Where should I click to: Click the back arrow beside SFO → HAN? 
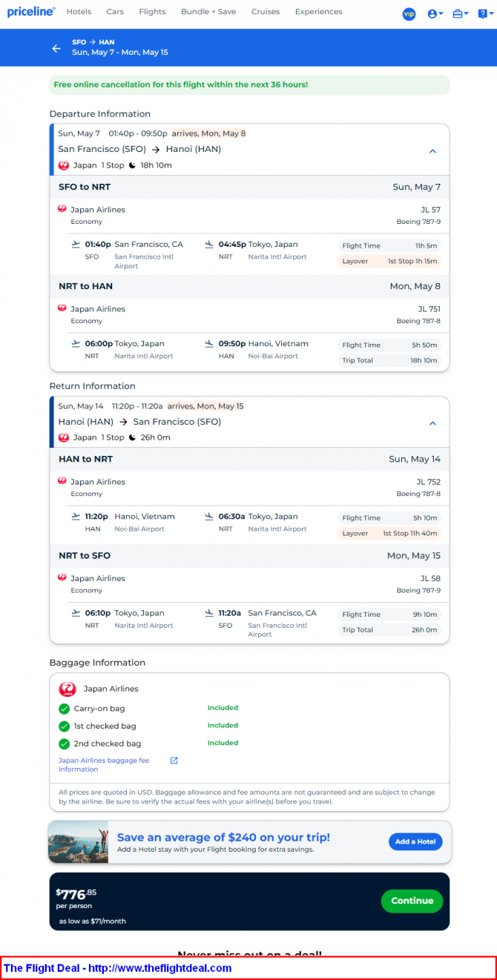pos(56,48)
